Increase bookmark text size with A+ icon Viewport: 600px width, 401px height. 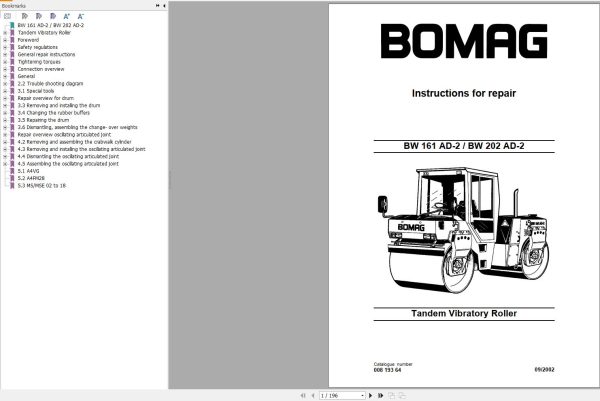click(x=67, y=16)
